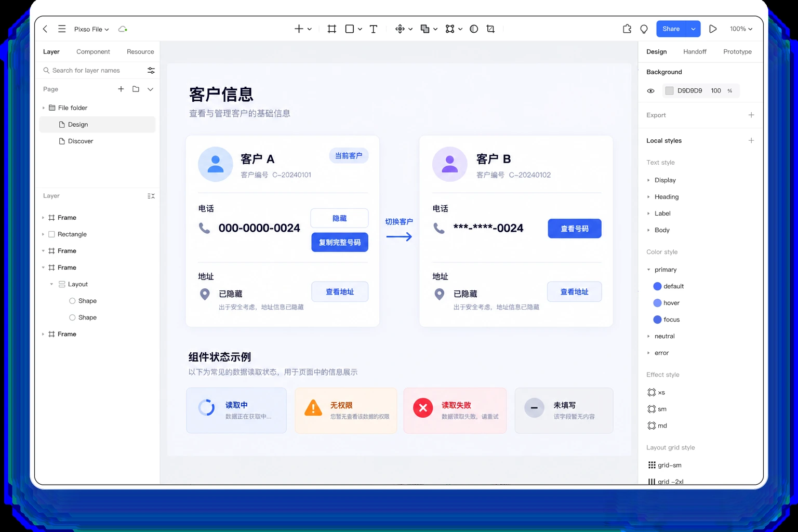
Task: Expand the File folder tree item
Action: click(x=44, y=108)
